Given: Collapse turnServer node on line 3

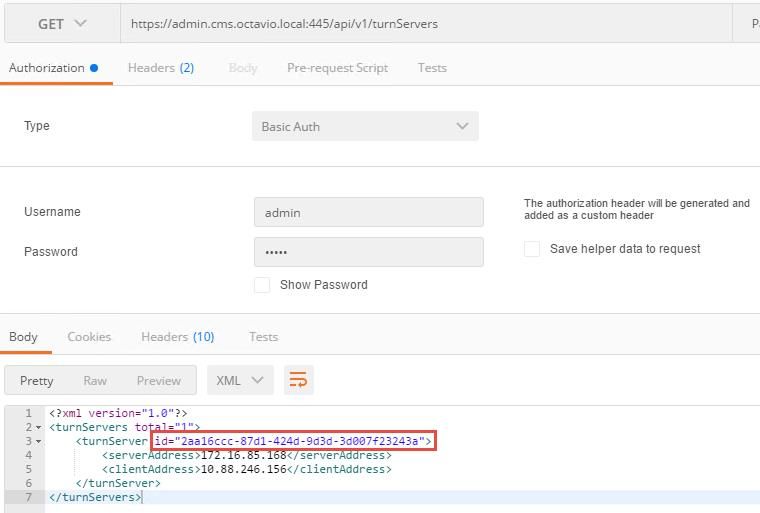Looking at the screenshot, I should point(38,442).
